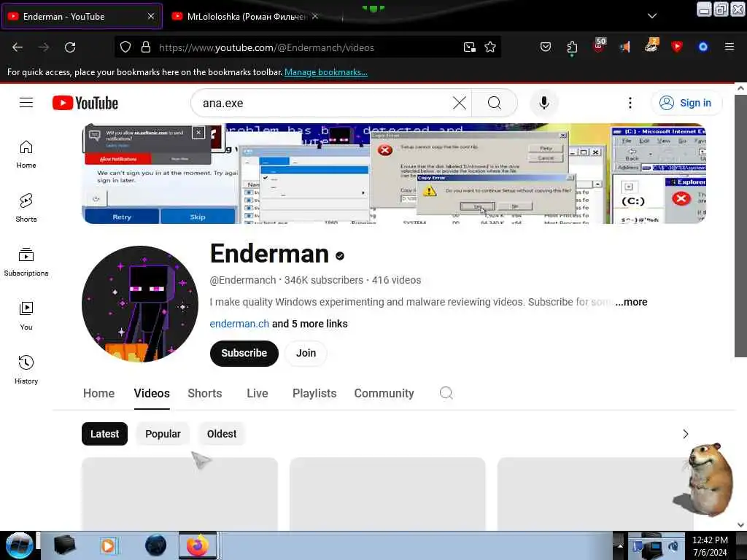Viewport: 747px width, 560px height.
Task: Subscribe to the Enderman channel
Action: [x=244, y=353]
